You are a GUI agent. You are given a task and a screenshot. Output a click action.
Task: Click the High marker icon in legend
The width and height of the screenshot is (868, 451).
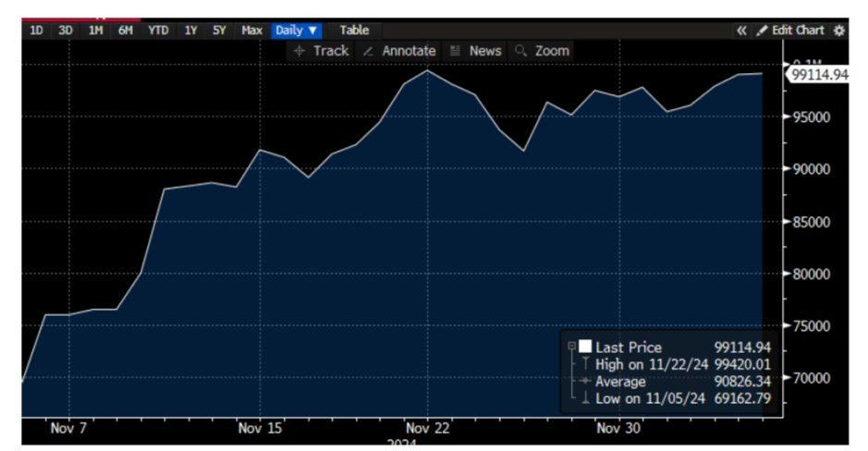coord(584,364)
